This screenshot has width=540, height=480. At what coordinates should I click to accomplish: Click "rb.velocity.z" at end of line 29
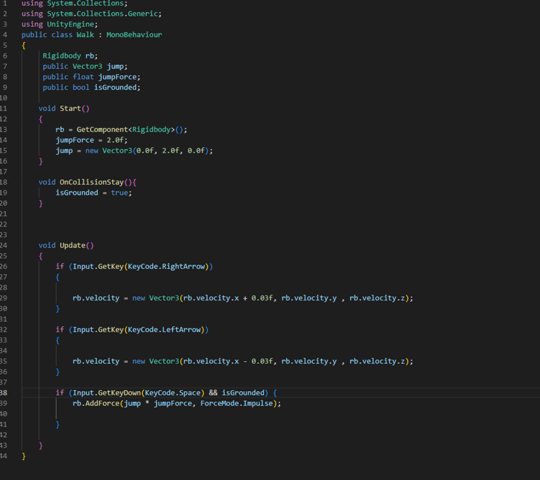tap(377, 298)
